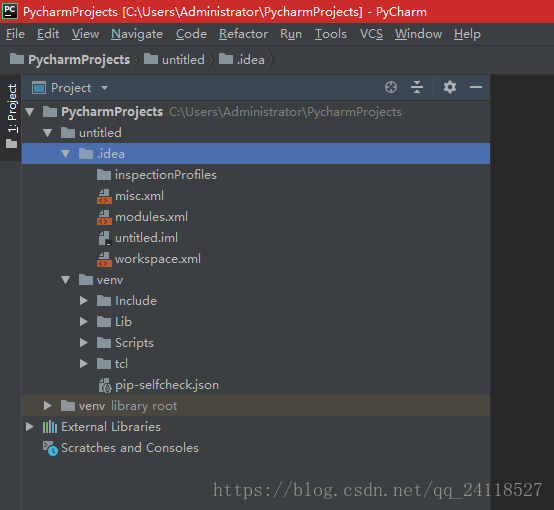Click the Scratches and Consoles clock icon
This screenshot has height=510, width=554.
pyautogui.click(x=50, y=448)
